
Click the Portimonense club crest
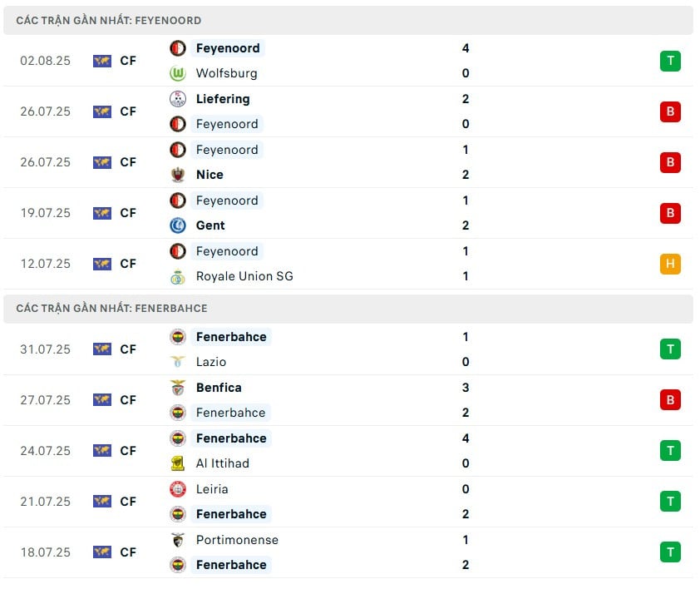pos(178,540)
